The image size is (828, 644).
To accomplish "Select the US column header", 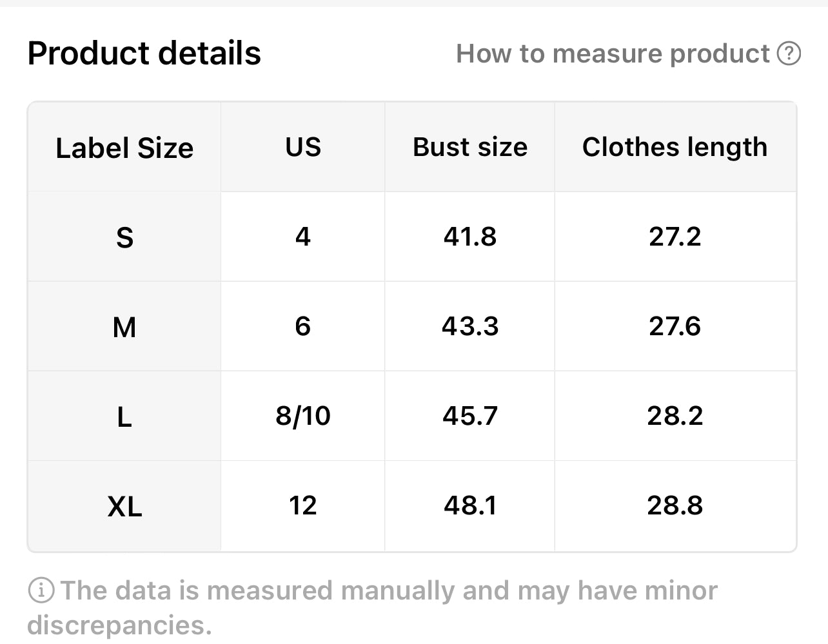I will (303, 148).
